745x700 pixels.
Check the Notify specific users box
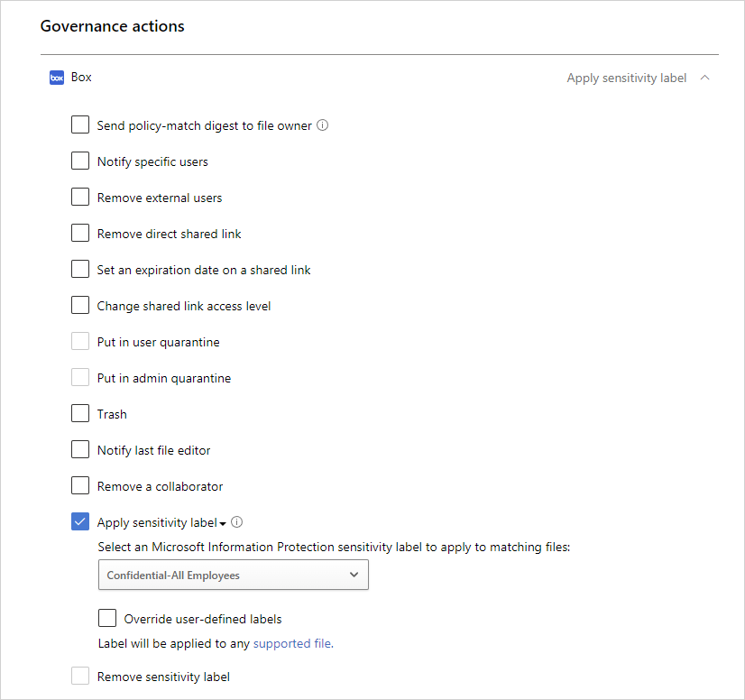coord(80,161)
